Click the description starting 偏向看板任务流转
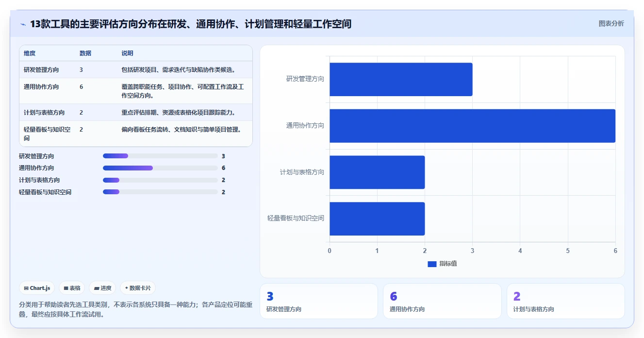The height and width of the screenshot is (338, 644). 182,130
